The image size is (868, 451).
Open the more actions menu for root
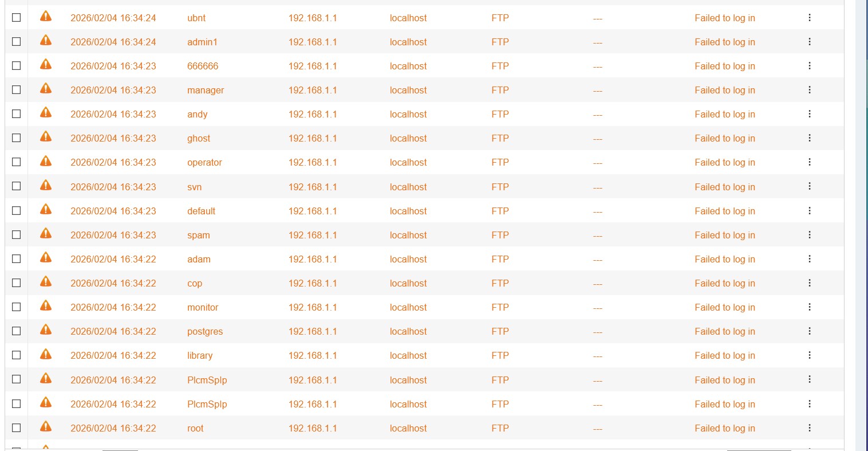click(x=810, y=428)
